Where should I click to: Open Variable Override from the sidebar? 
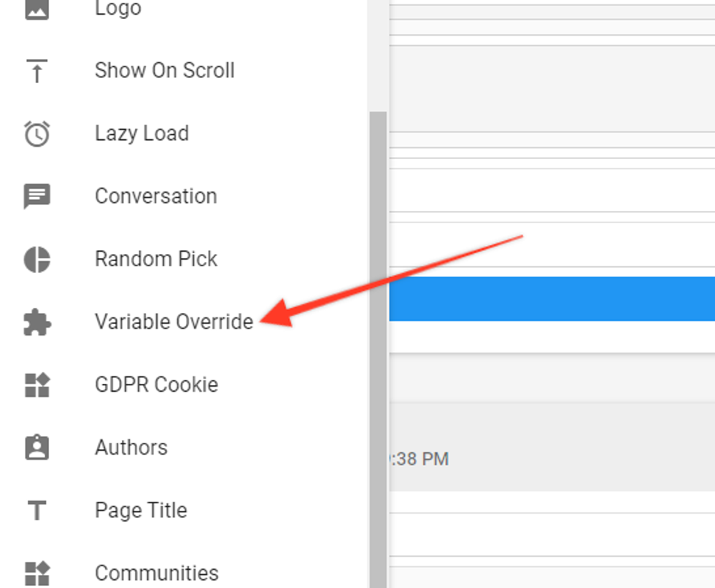pos(174,322)
